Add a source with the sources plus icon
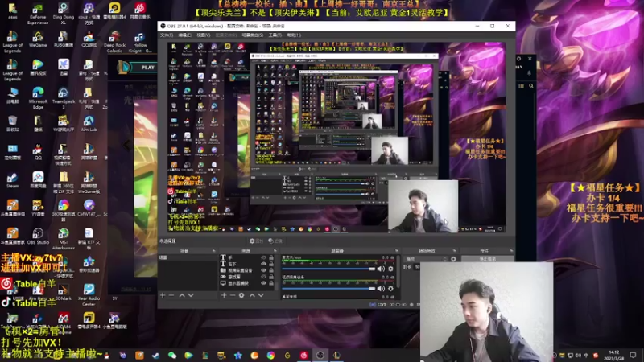The width and height of the screenshot is (644, 362). coord(224,295)
